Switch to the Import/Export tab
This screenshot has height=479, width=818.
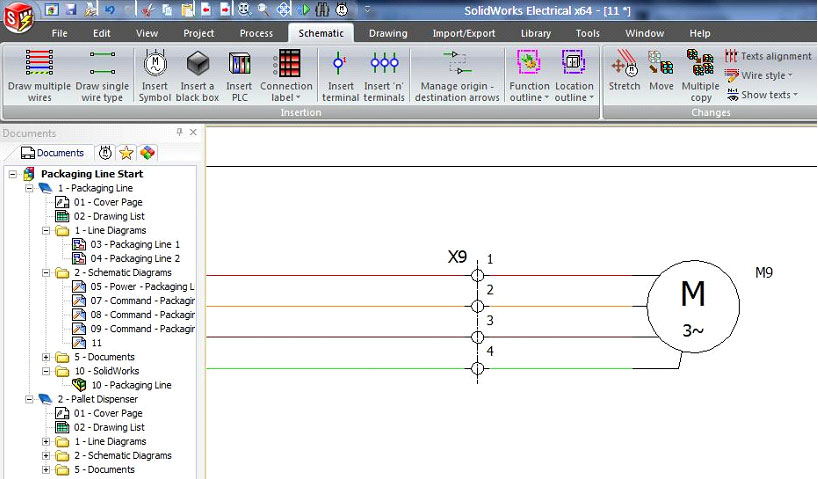click(464, 33)
